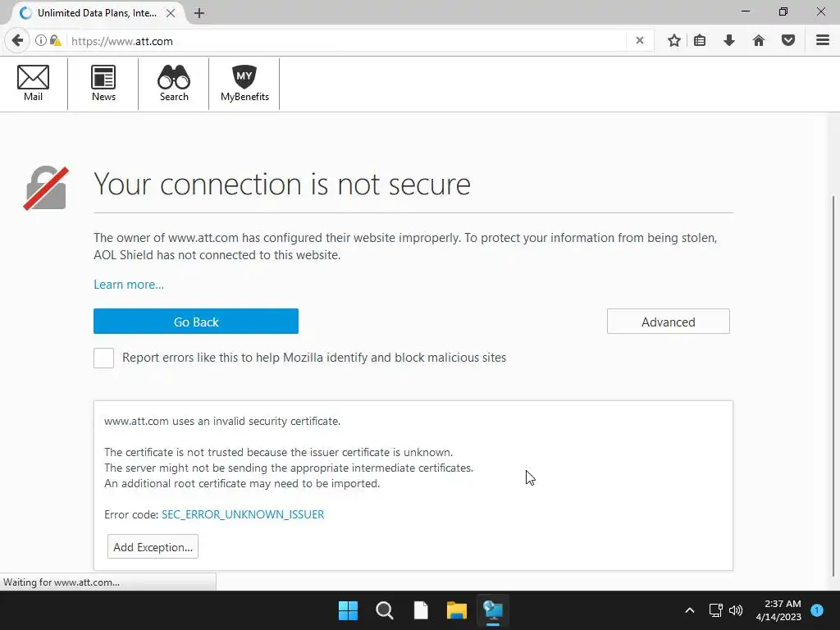The width and height of the screenshot is (840, 630).
Task: Click the active browser taskbar icon
Action: pos(493,610)
